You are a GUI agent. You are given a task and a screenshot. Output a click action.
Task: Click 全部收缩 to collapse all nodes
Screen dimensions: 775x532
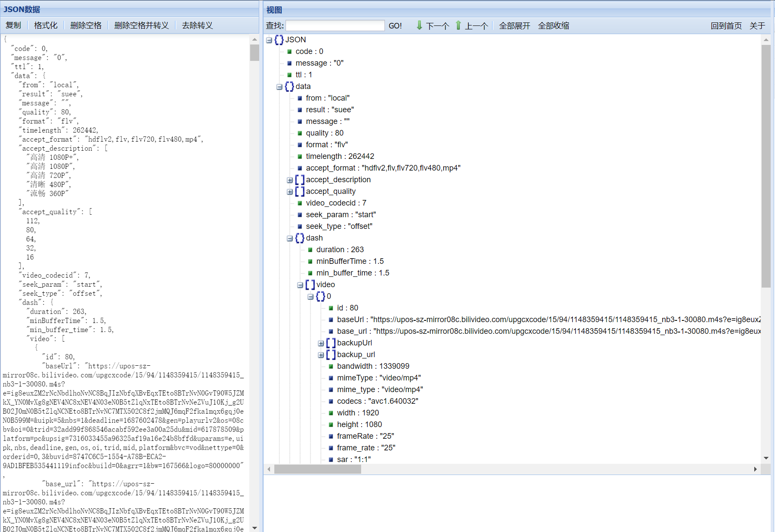[x=553, y=26]
